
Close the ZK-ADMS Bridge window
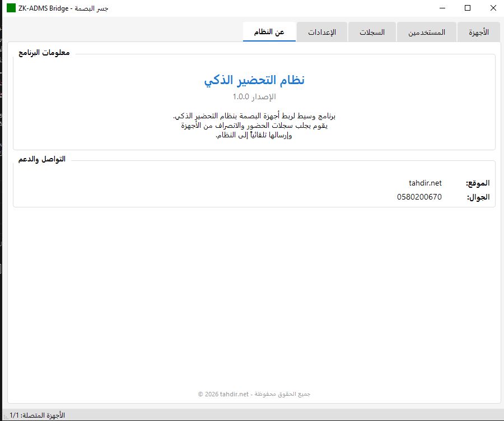point(493,8)
